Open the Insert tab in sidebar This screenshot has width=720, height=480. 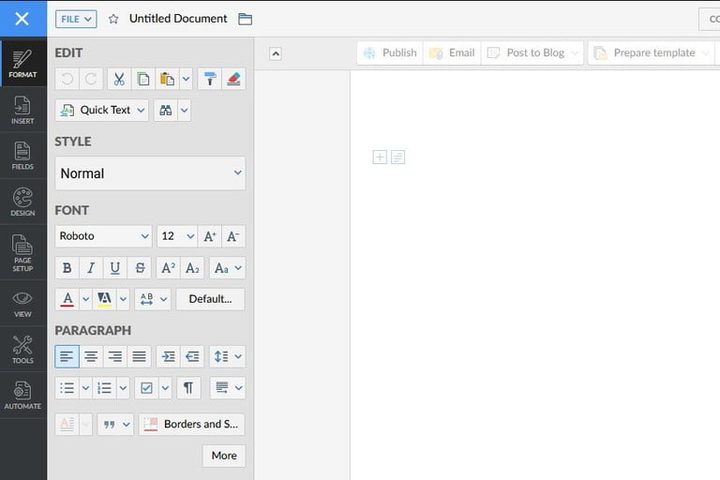[x=23, y=110]
